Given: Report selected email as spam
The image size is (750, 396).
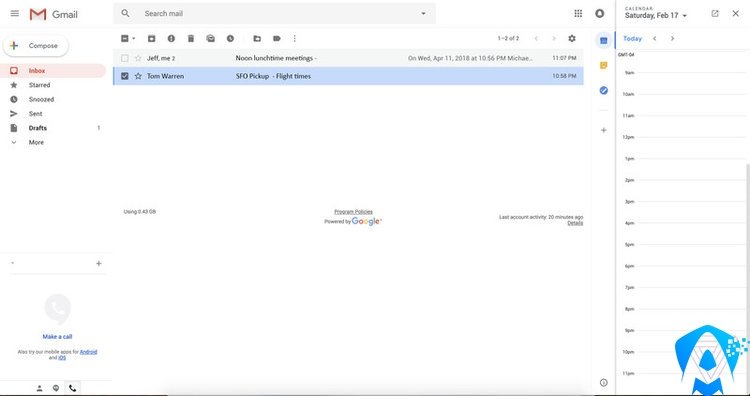Looking at the screenshot, I should 171,38.
